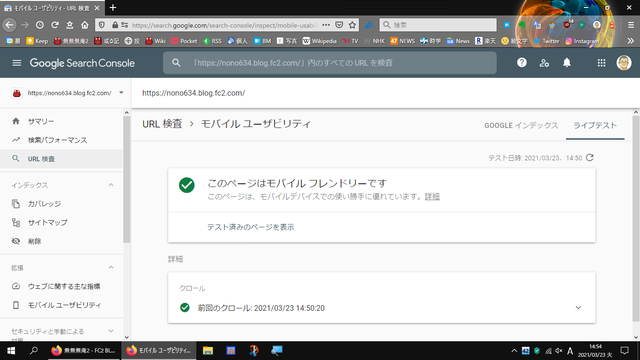Click the Firefox search box
Image resolution: width=640 pixels, height=360 pixels.
click(x=438, y=25)
